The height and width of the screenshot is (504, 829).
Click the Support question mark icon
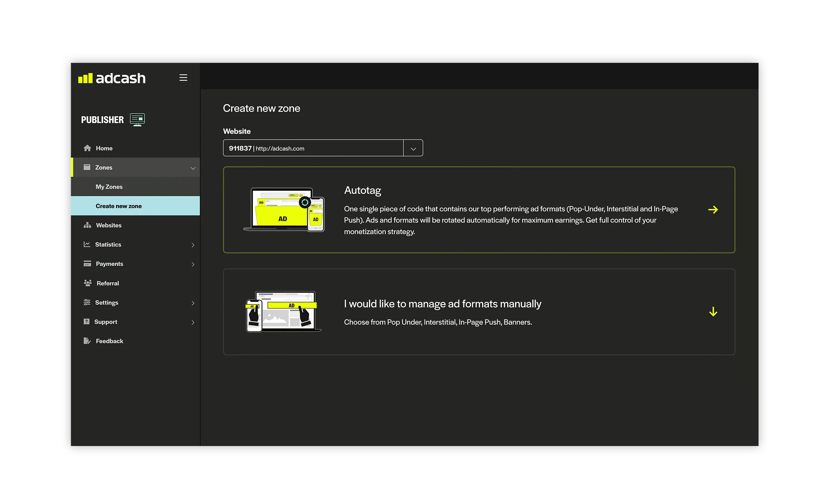pos(87,322)
